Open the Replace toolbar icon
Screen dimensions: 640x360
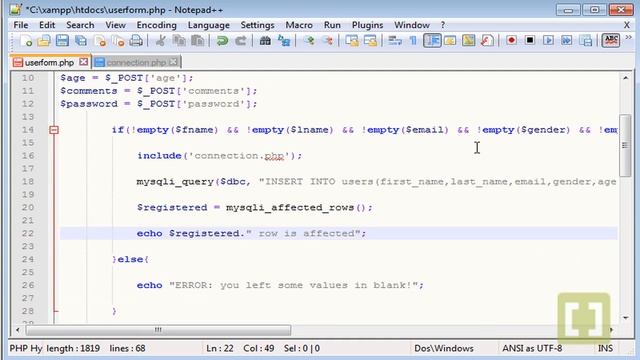point(284,41)
